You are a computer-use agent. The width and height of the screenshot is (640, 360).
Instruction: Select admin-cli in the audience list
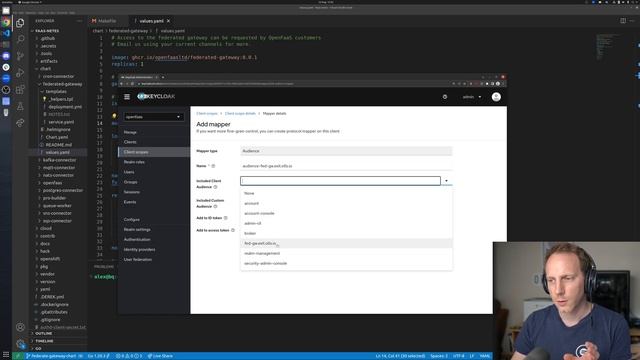(346, 223)
